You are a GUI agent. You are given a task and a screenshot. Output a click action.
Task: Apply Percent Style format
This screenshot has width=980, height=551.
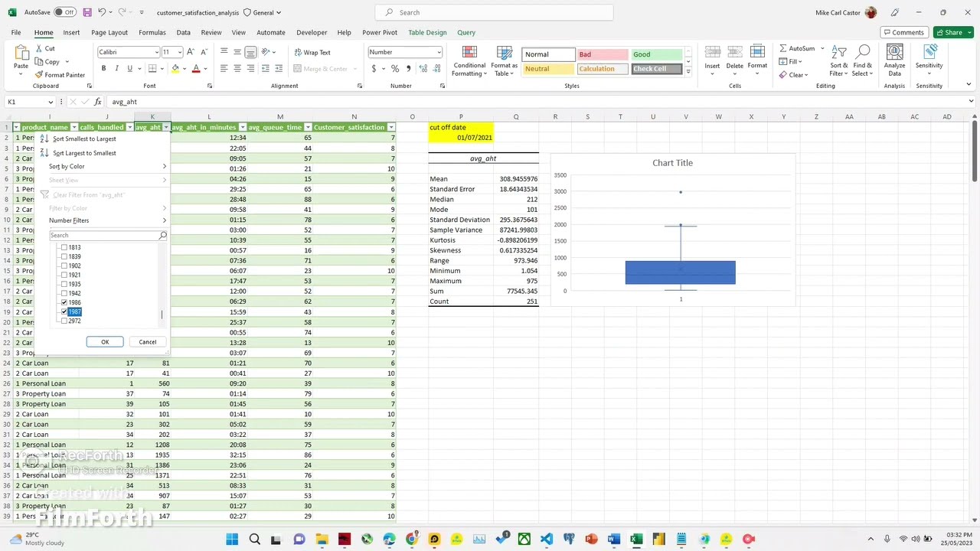(x=395, y=69)
